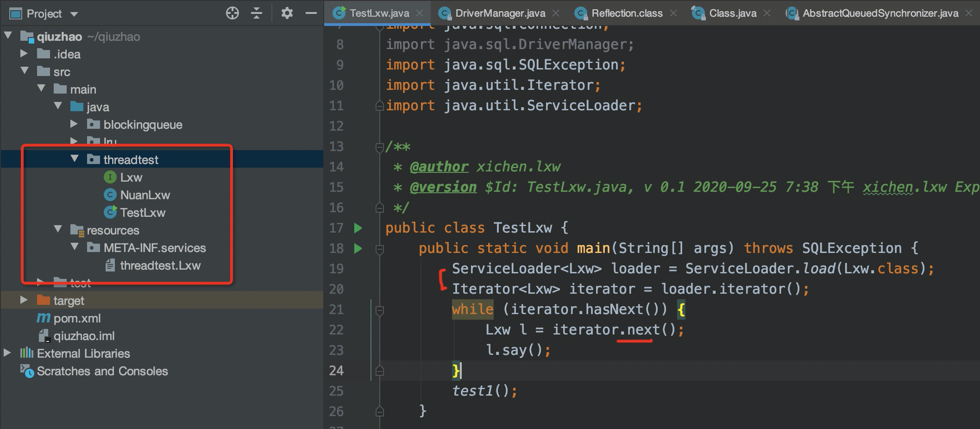Click import java.util.ServiceLoader line
The image size is (980, 429).
[514, 106]
